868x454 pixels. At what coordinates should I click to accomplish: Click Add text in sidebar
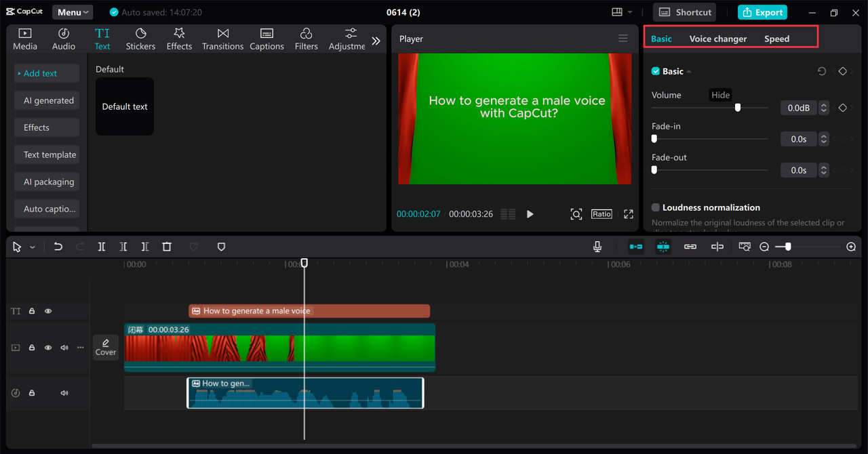pyautogui.click(x=47, y=73)
